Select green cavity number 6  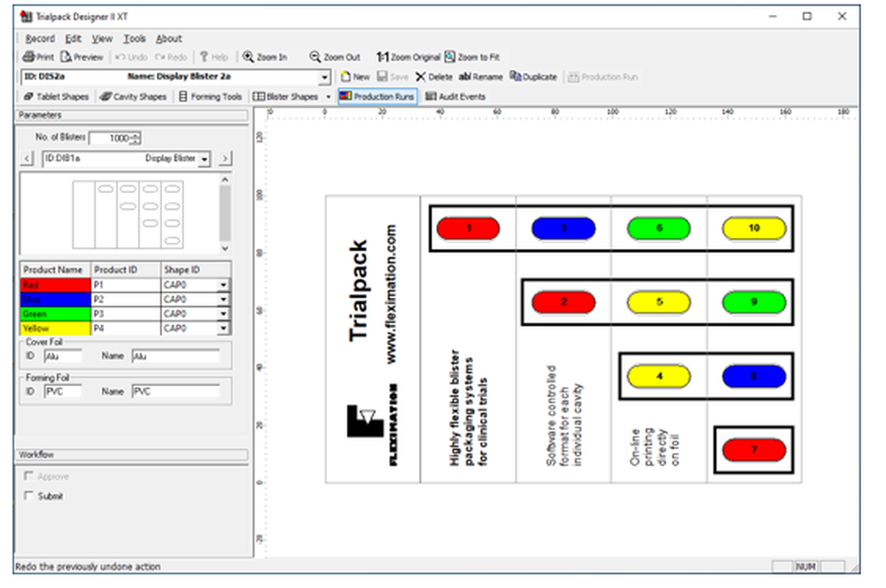click(x=659, y=228)
